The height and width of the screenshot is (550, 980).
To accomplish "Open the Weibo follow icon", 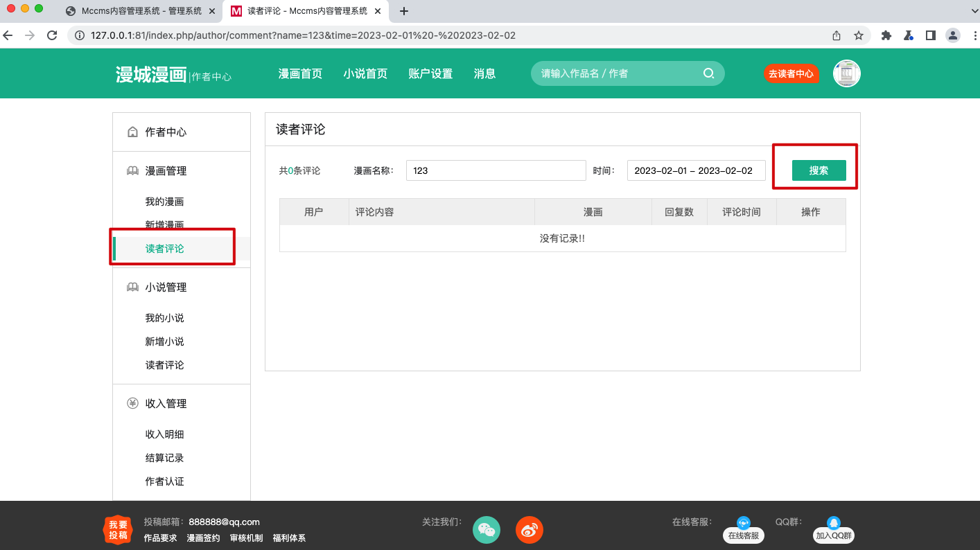I will [529, 529].
